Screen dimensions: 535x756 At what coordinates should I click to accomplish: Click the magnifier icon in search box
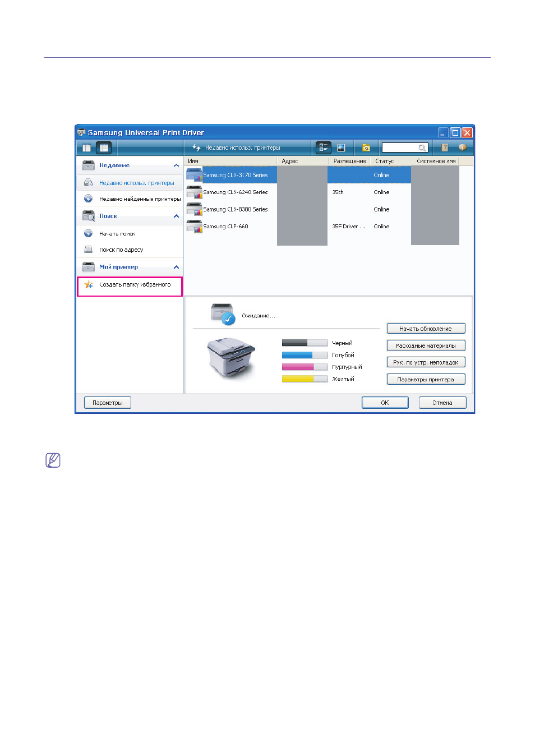pyautogui.click(x=422, y=148)
